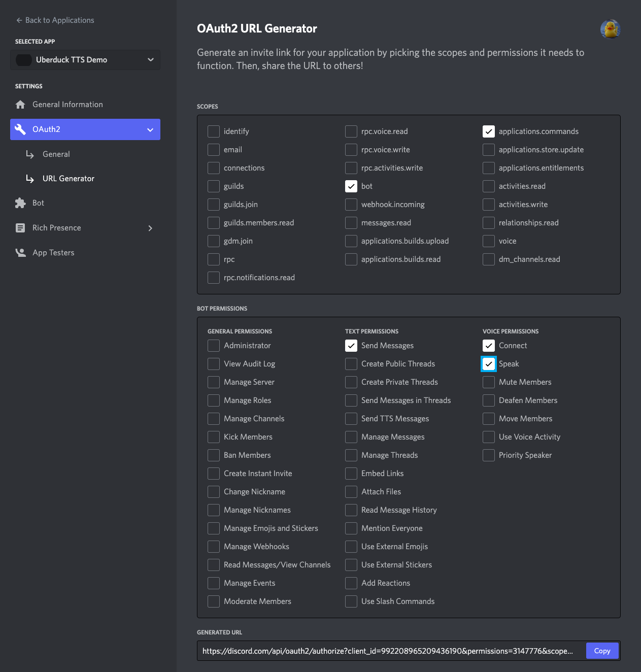Go Back to Applications
Viewport: 641px width, 672px height.
click(55, 20)
